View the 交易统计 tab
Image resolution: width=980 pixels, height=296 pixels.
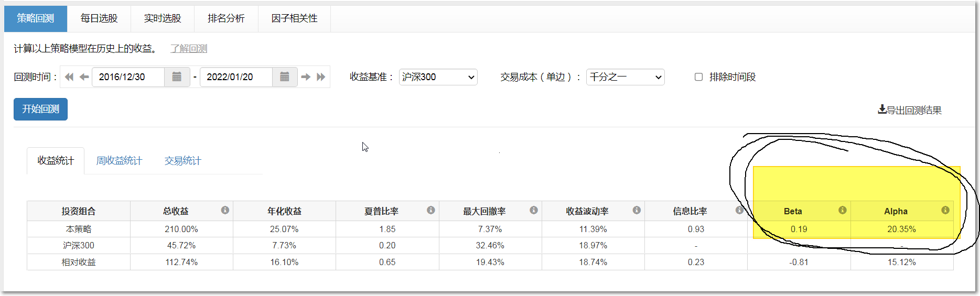pyautogui.click(x=182, y=161)
